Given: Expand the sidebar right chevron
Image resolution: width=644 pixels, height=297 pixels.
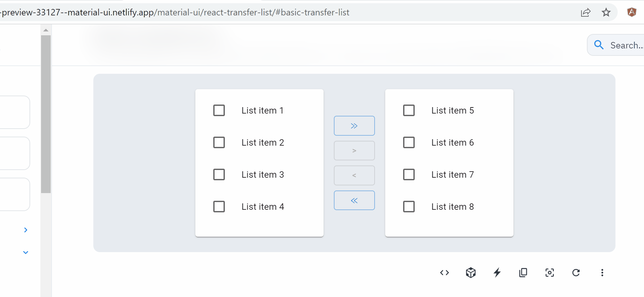Looking at the screenshot, I should click(26, 230).
